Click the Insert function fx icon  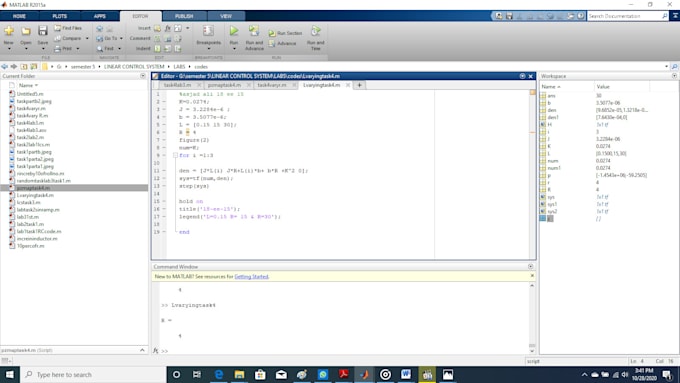167,28
